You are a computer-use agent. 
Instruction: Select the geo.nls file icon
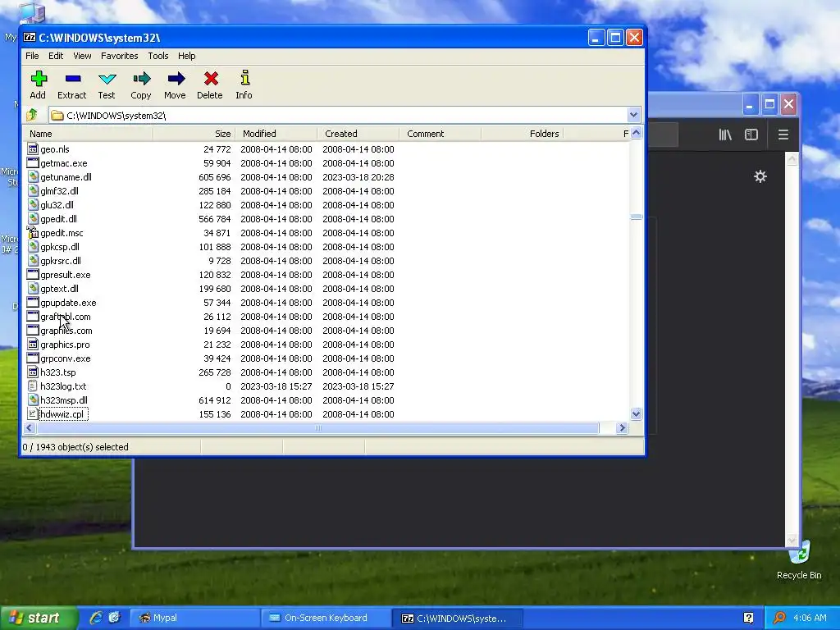(33, 149)
